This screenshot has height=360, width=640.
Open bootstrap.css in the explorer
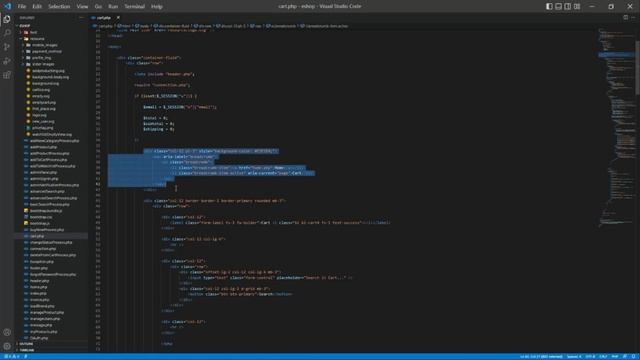pos(41,217)
